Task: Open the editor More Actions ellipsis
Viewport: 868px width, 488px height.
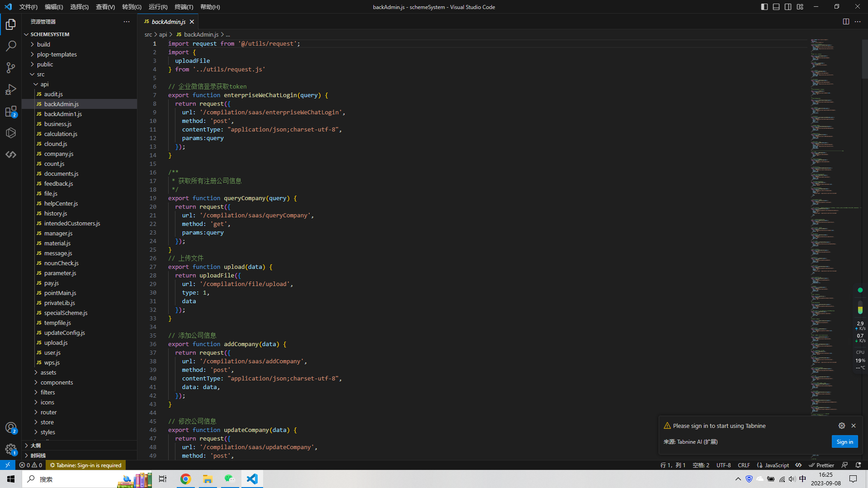Action: (x=858, y=22)
